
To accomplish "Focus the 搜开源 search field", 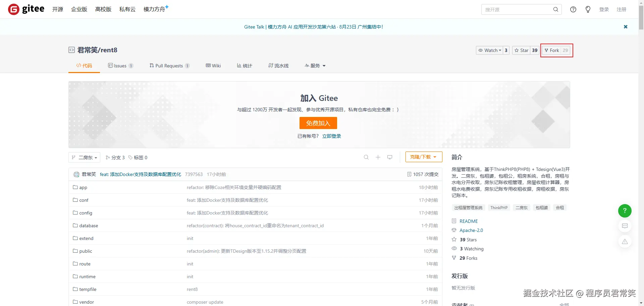I will [517, 9].
